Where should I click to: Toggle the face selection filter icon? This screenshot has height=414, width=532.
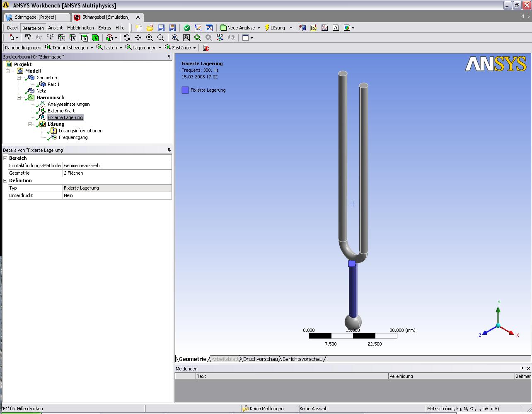(x=84, y=38)
